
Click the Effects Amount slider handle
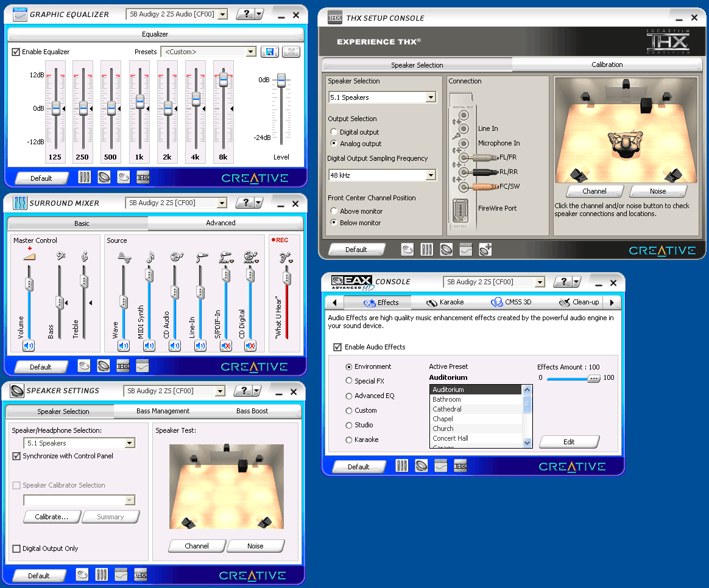tap(594, 378)
